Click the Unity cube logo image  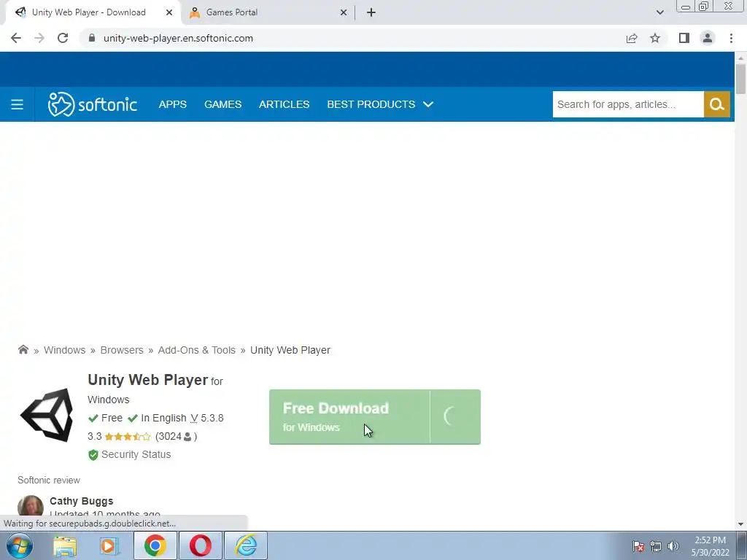point(47,414)
